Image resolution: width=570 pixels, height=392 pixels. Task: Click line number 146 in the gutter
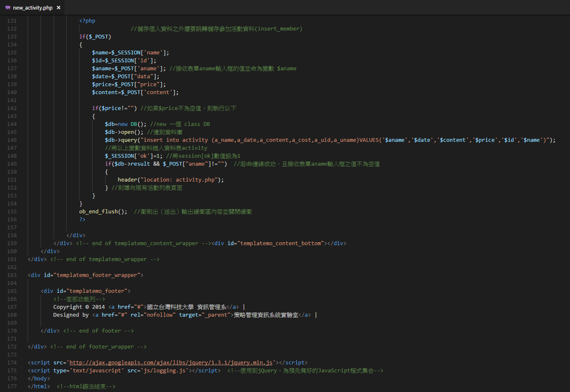(x=12, y=140)
